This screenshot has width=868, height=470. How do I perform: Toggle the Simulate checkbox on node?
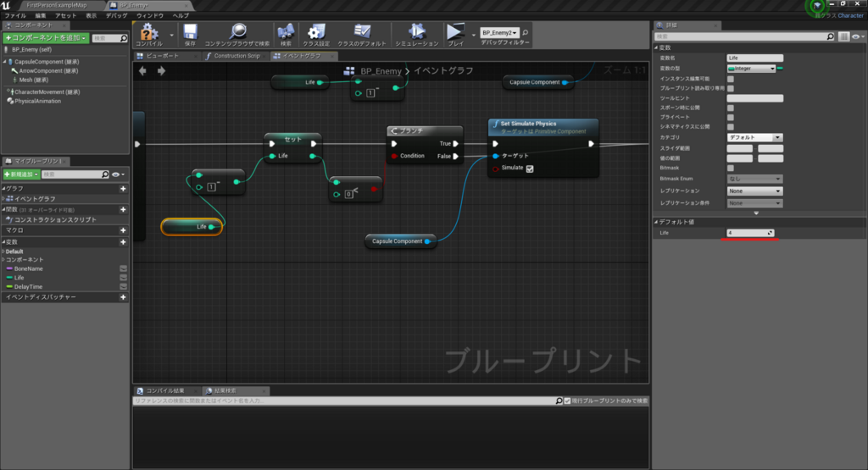tap(530, 169)
